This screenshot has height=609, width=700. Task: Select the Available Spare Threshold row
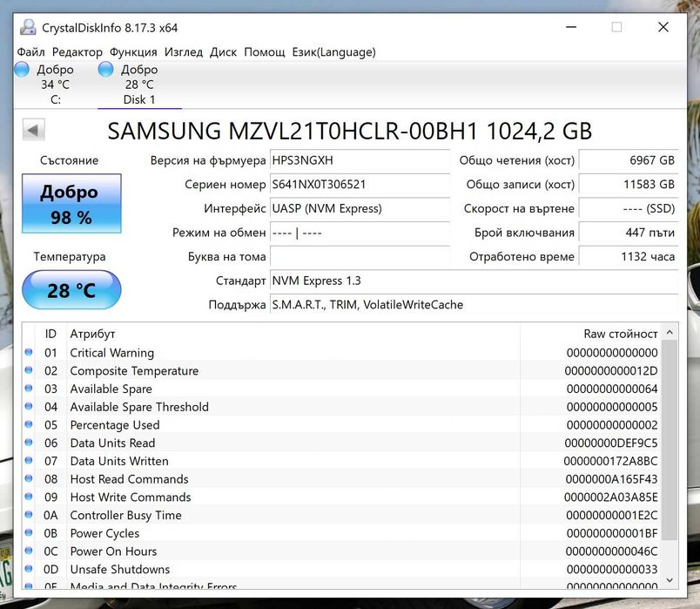[x=341, y=407]
